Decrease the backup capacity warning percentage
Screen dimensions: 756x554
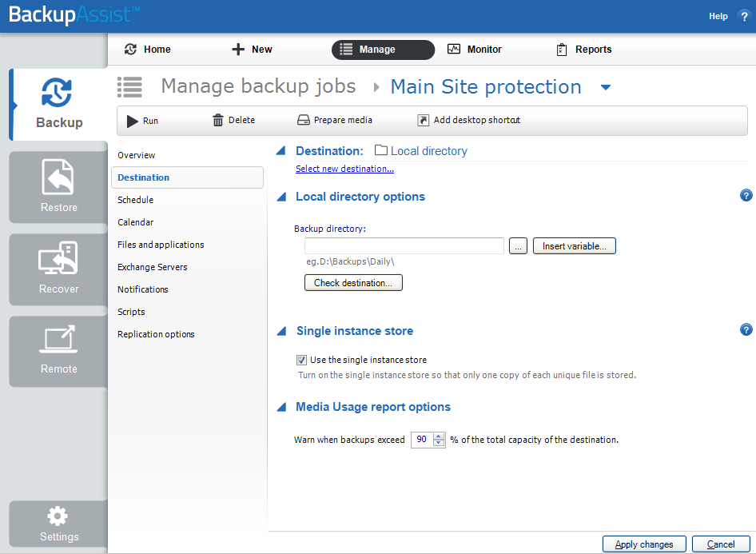pos(439,443)
